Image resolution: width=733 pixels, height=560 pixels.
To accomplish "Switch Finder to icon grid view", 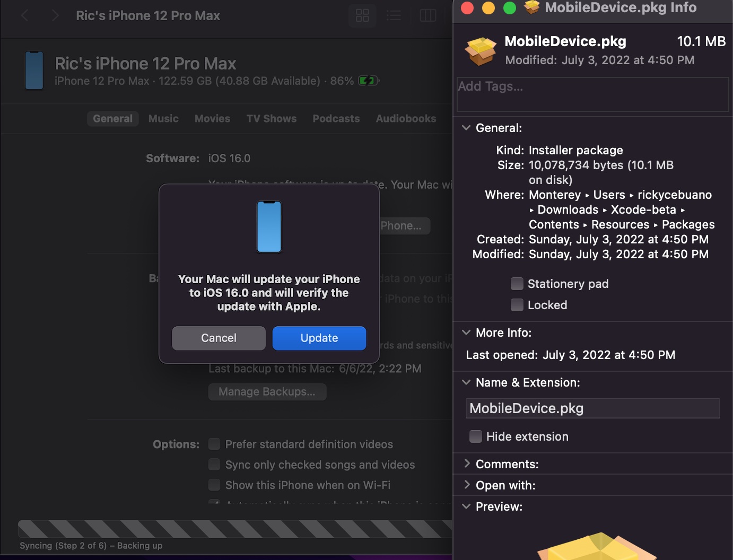I will tap(362, 15).
